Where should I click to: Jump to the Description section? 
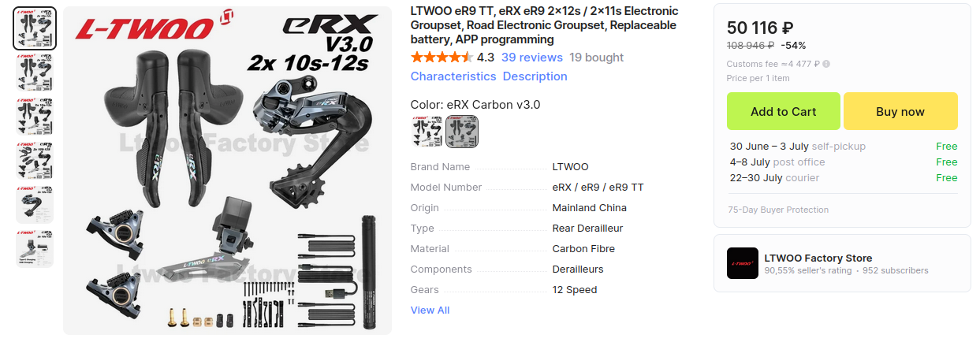coord(535,76)
